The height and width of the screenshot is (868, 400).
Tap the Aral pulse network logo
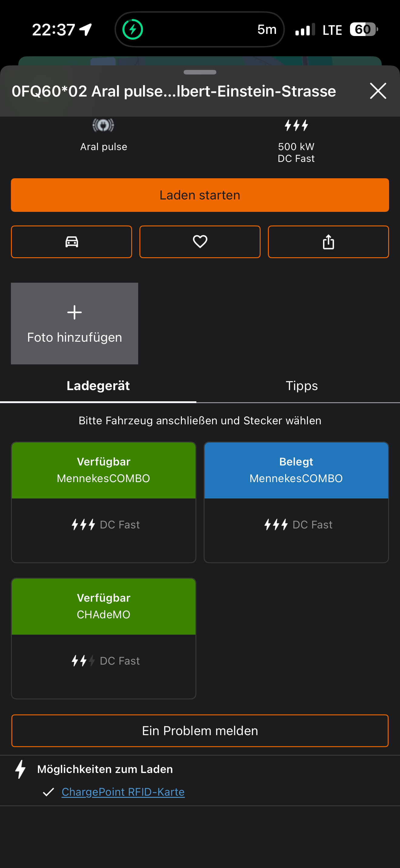click(x=103, y=125)
